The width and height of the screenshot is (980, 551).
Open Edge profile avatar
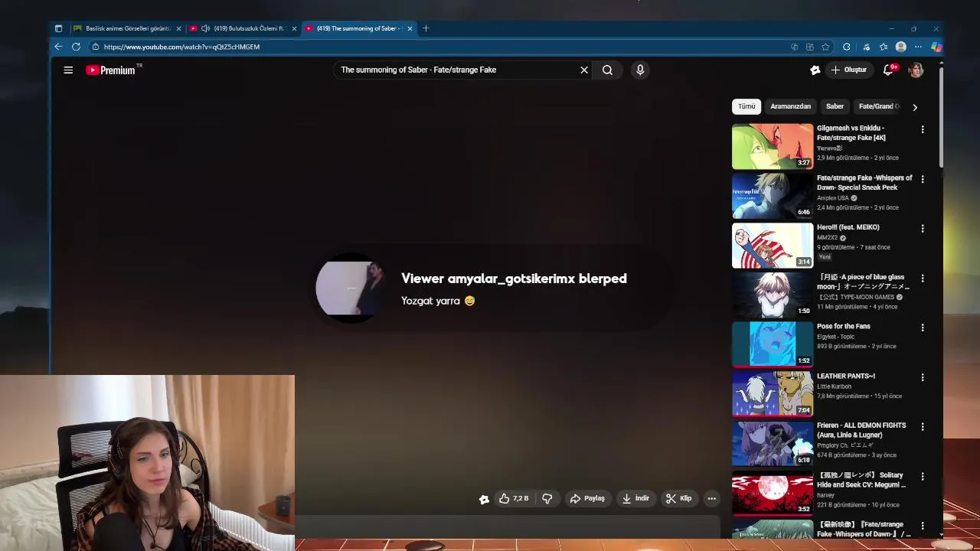(901, 47)
